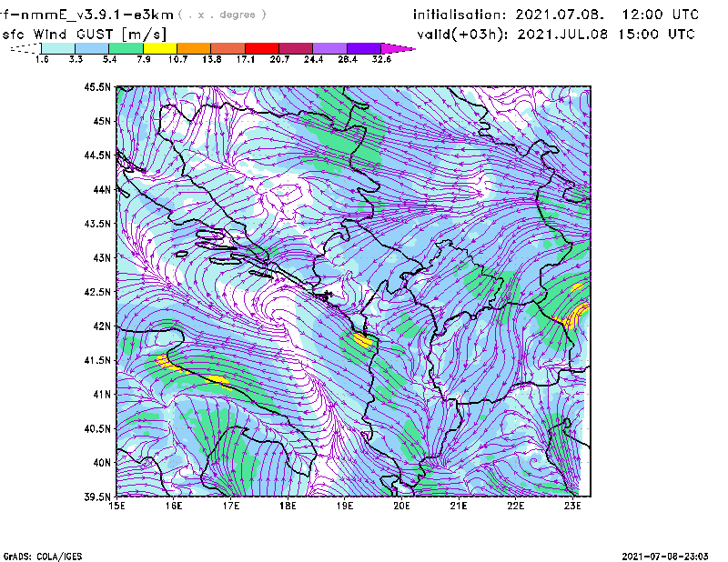Viewport: 728px width, 562px height.
Task: Click the violet 28.4–32.6 legend swatch
Action: coord(363,48)
